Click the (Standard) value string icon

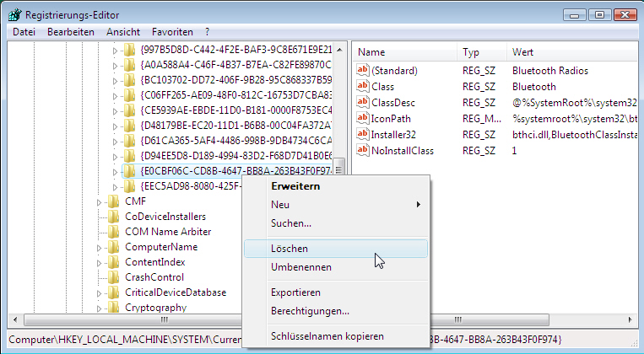click(363, 70)
